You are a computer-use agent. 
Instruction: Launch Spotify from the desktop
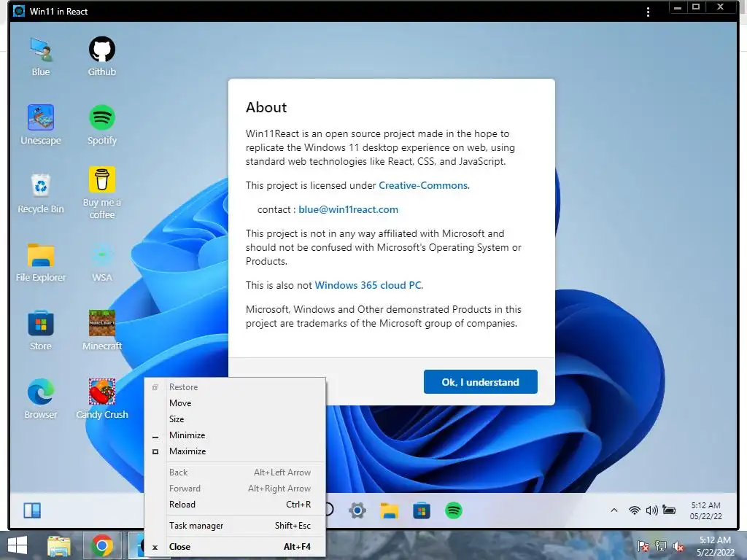[x=102, y=125]
